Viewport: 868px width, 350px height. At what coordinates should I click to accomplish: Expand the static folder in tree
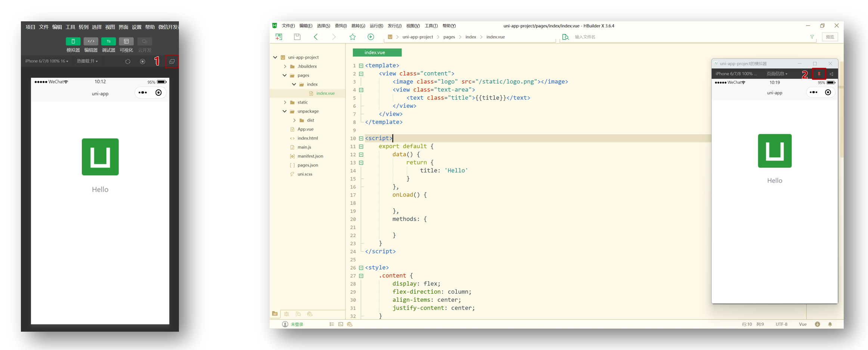coord(285,102)
